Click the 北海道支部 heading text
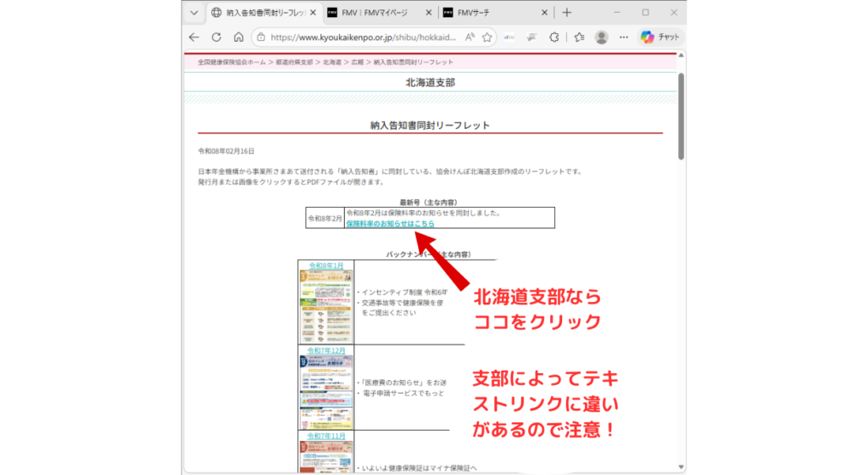 click(x=430, y=82)
